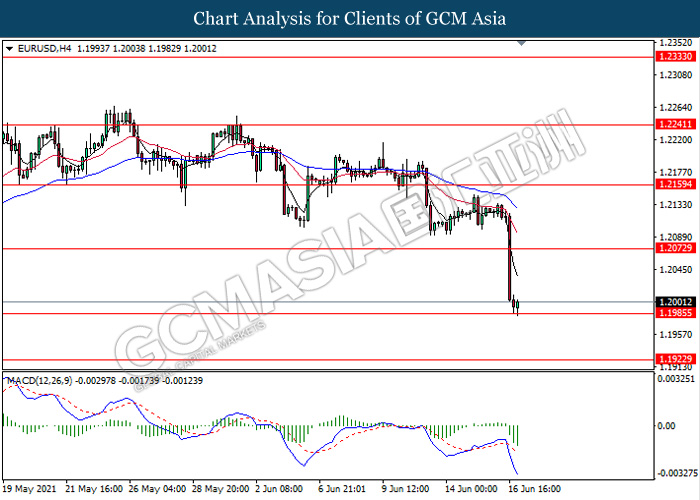Select the 1.23330 red price label
The image size is (700, 500).
pos(676,57)
